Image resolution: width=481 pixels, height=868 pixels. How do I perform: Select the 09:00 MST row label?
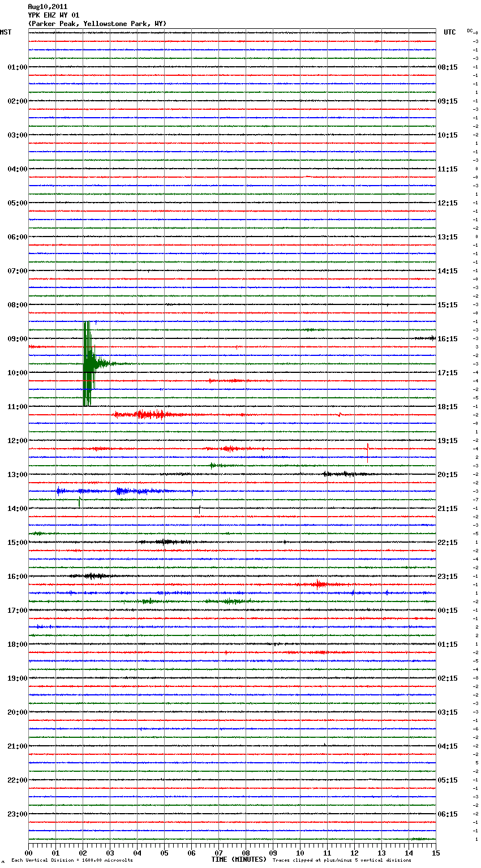(18, 339)
